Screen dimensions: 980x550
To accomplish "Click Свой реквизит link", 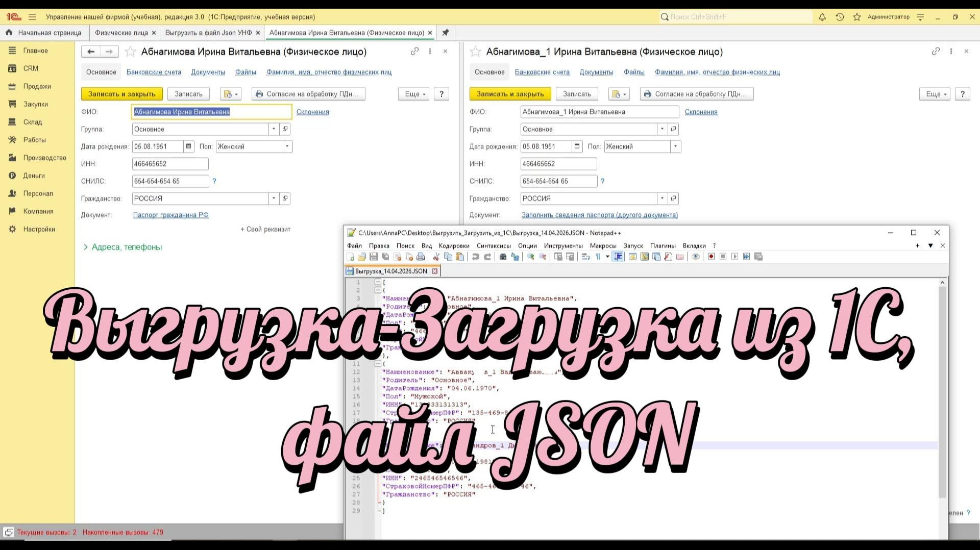I will 265,229.
